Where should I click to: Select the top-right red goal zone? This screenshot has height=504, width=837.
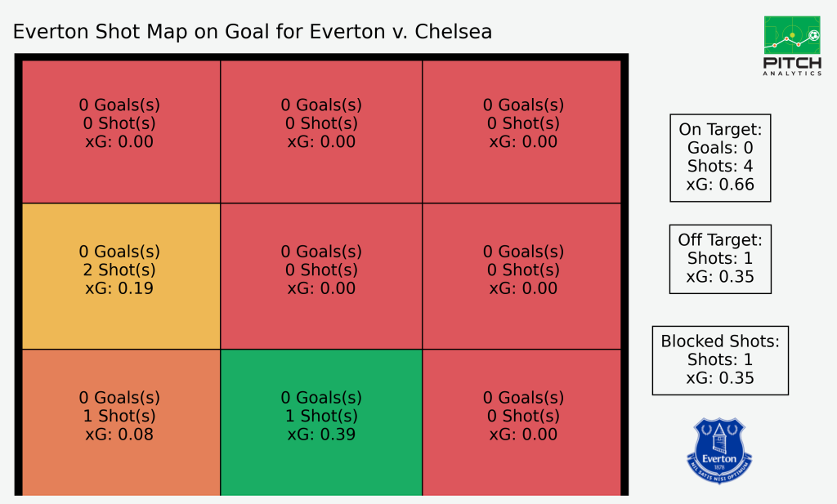pos(521,132)
